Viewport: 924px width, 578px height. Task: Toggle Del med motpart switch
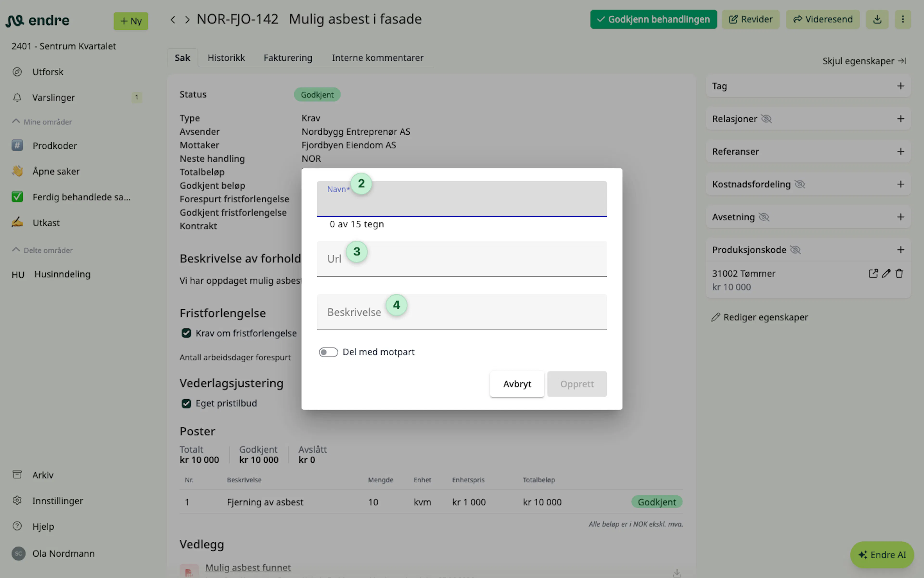[328, 352]
